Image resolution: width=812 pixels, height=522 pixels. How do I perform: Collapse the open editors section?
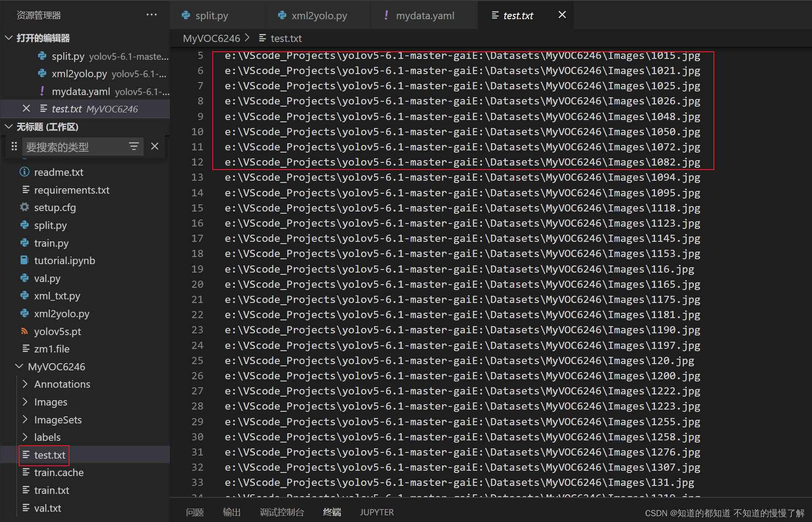pos(8,38)
